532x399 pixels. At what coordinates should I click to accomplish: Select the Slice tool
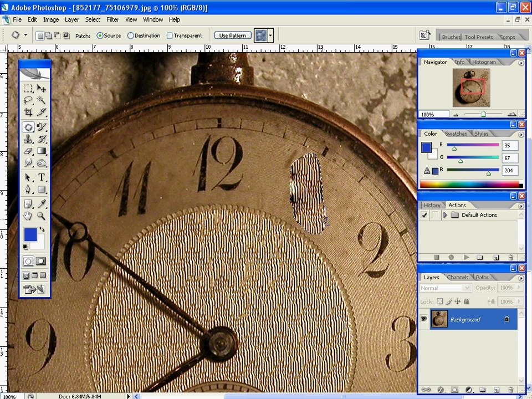(x=42, y=112)
